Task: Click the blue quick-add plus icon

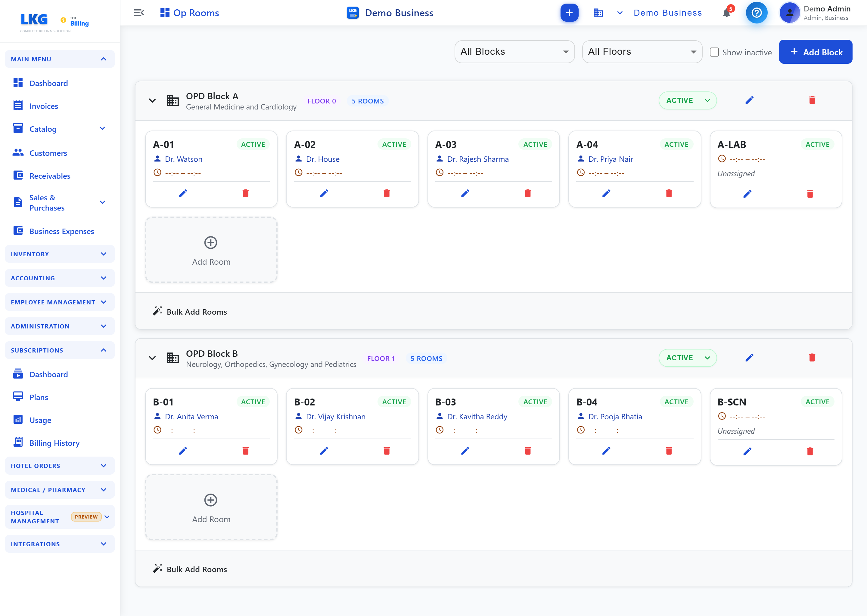Action: click(569, 13)
